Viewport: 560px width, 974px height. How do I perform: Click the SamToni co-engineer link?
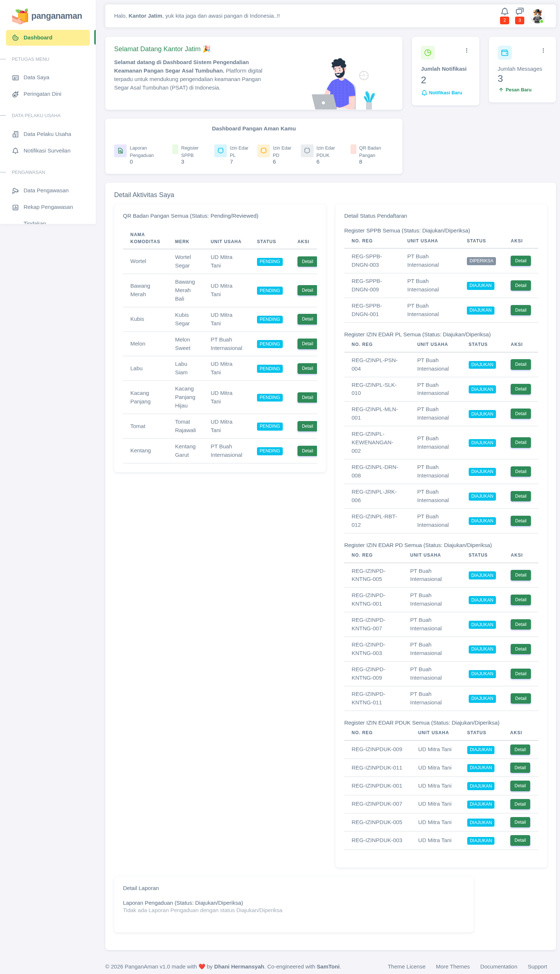click(x=328, y=967)
